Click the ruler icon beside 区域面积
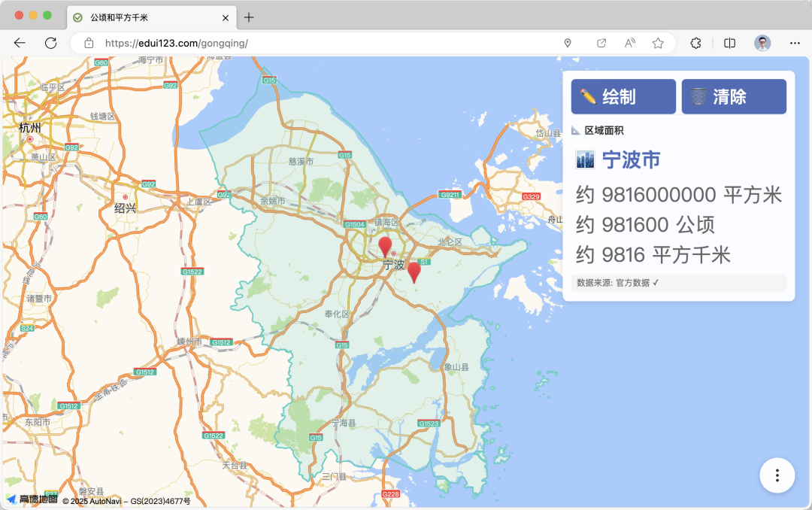812x510 pixels. point(574,130)
